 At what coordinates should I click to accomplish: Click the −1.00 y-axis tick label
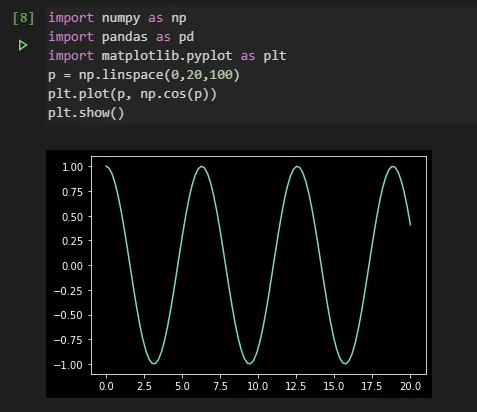click(68, 365)
